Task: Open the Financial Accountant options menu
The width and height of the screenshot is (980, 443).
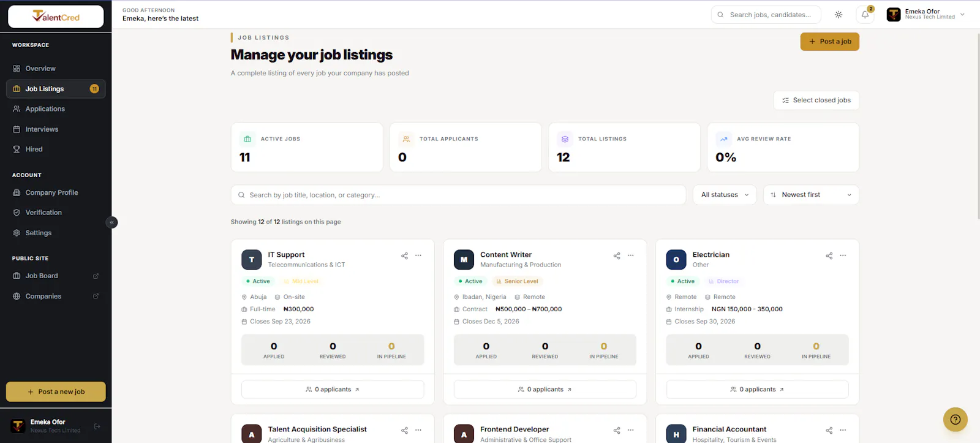Action: (x=843, y=430)
